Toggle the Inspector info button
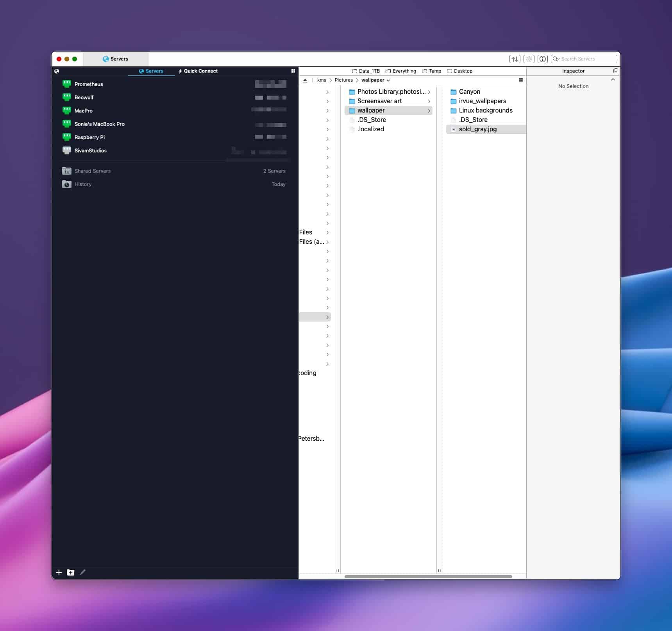Image resolution: width=672 pixels, height=631 pixels. pyautogui.click(x=542, y=59)
